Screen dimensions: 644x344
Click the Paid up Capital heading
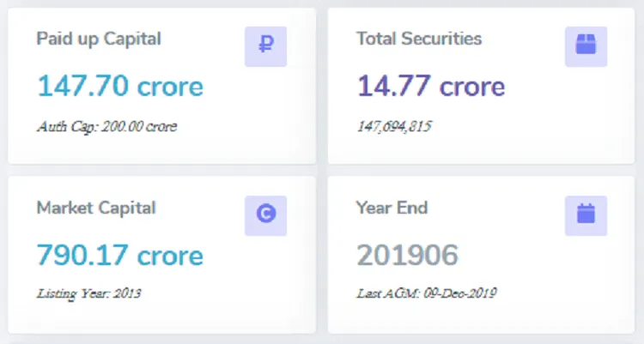[99, 39]
